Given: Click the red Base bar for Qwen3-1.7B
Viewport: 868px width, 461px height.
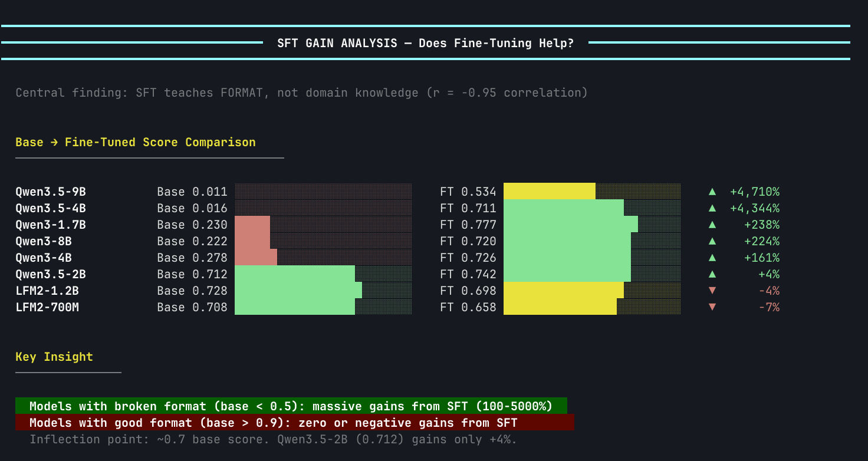Looking at the screenshot, I should tap(252, 225).
